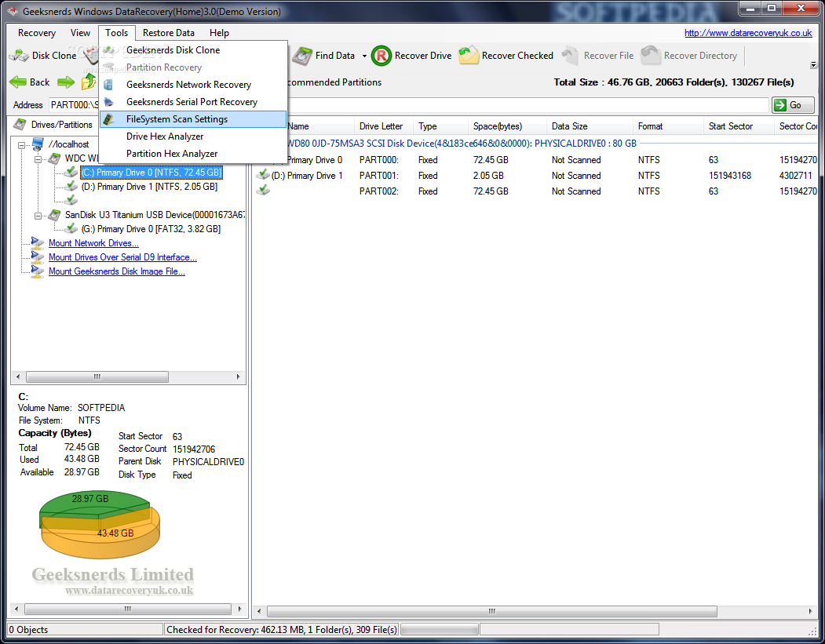Toggle check mark for C: Primary Drive 0

(71, 172)
